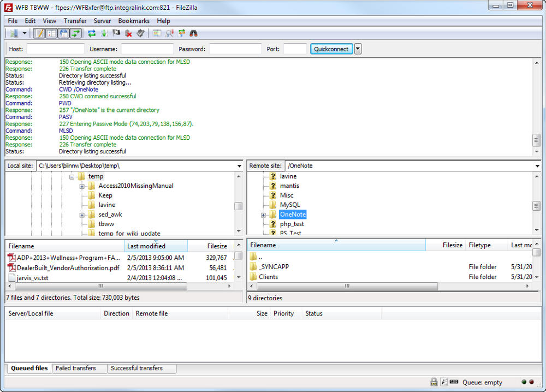Screen dimensions: 546x392
Task: Reconnect to the last server icon
Action: pos(141,33)
